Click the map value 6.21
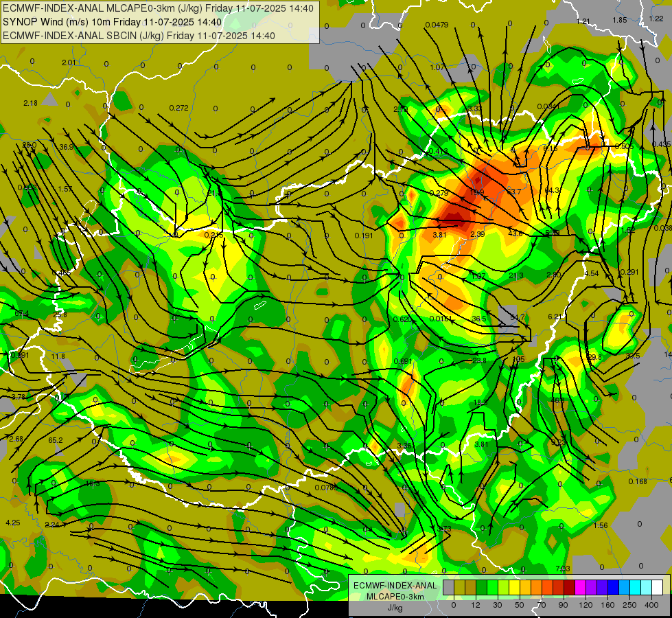The height and width of the screenshot is (618, 672). [x=555, y=317]
